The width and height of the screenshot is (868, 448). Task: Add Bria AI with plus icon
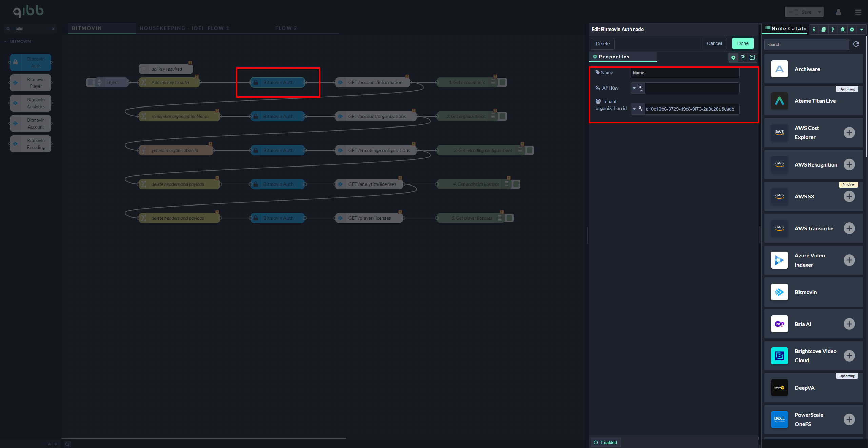849,324
